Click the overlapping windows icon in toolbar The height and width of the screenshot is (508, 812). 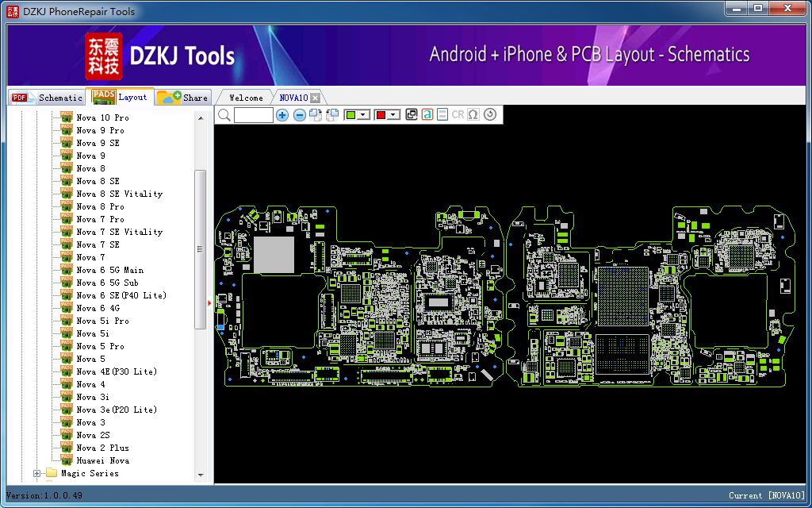[x=412, y=115]
